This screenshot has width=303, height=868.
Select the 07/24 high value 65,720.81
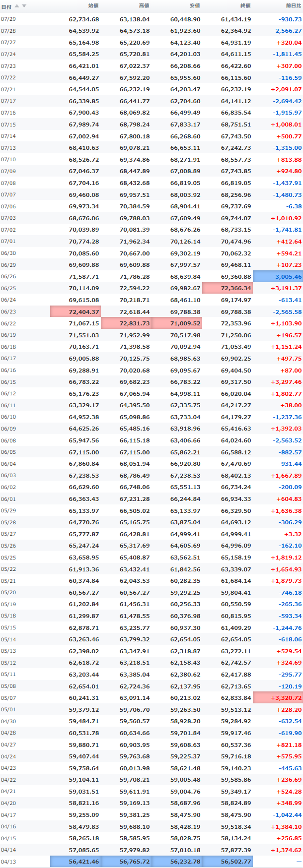[135, 54]
